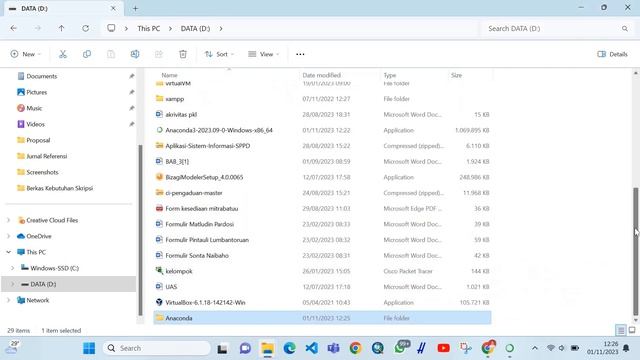Viewport: 640px width, 360px height.
Task: Expand Network in navigation pane
Action: tap(9, 300)
